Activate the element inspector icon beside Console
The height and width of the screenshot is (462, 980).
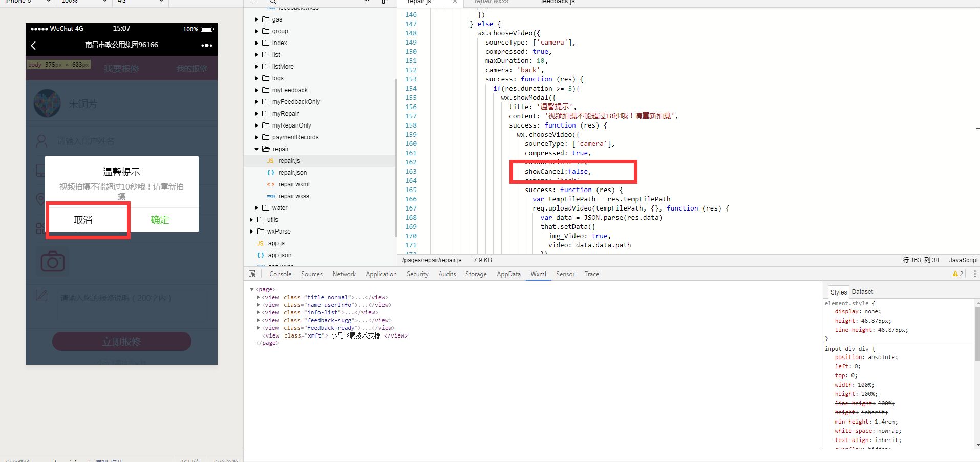pyautogui.click(x=252, y=274)
